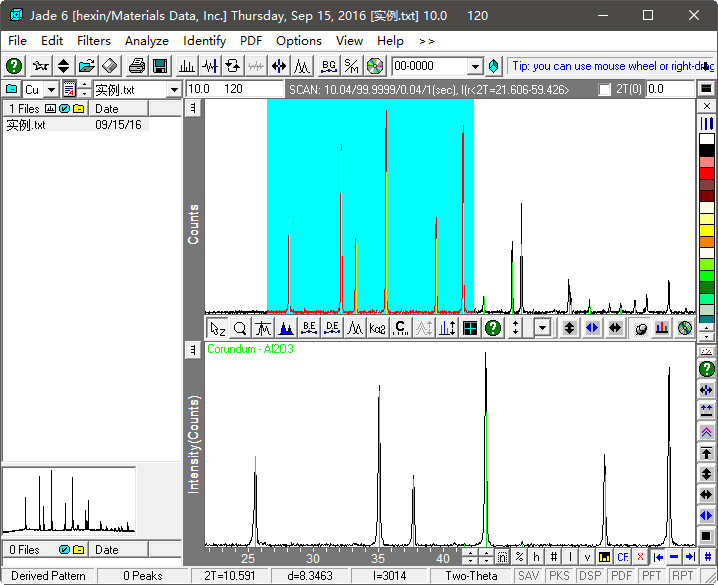Viewport: 718px width, 585px height.
Task: Click the filled blue peaks paint icon
Action: [x=286, y=328]
